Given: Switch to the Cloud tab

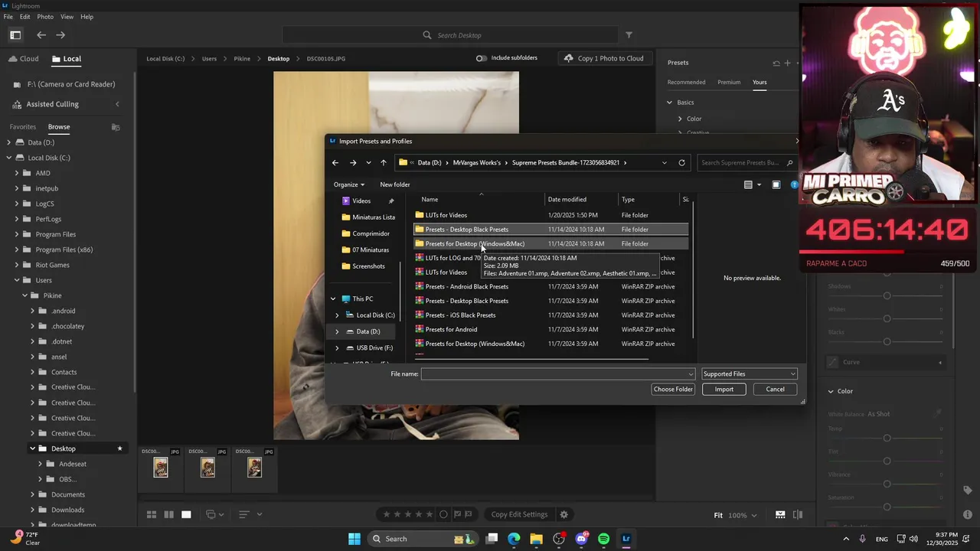Looking at the screenshot, I should (x=23, y=59).
